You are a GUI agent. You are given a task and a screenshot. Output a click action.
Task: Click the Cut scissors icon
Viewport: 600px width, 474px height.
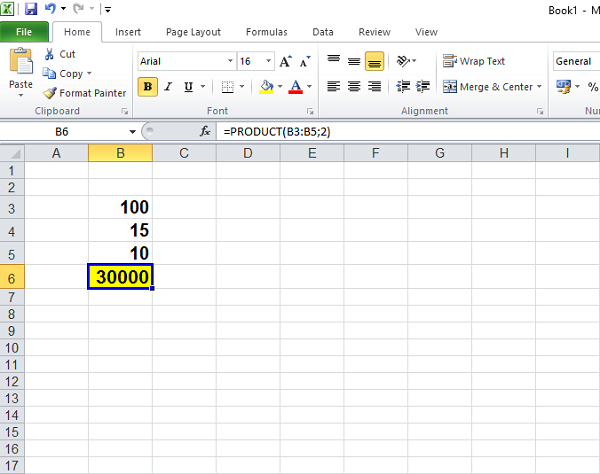coord(49,54)
